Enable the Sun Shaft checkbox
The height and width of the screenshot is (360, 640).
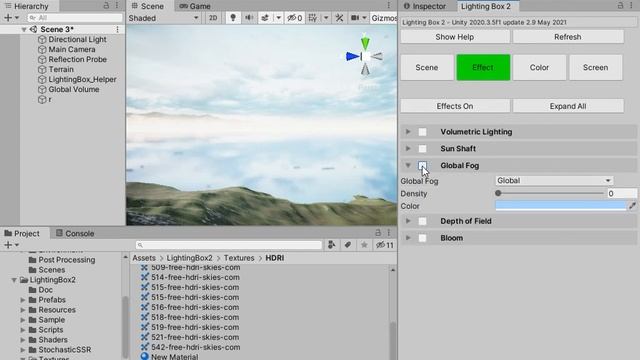[422, 149]
